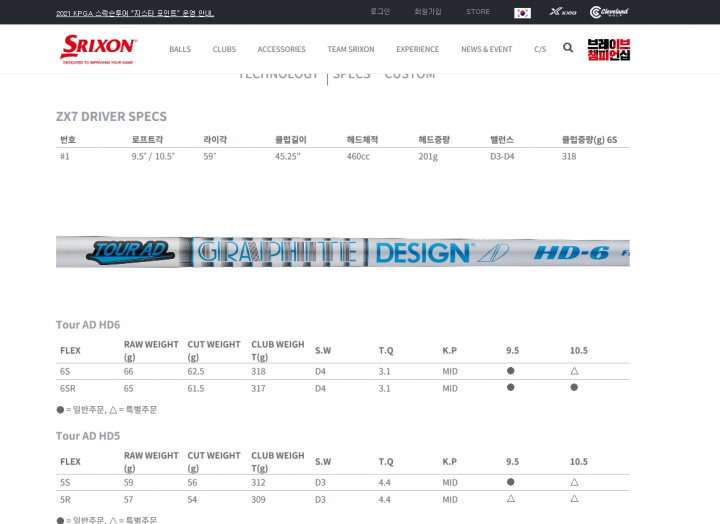Switch to the CUSTOM tab

click(x=410, y=75)
